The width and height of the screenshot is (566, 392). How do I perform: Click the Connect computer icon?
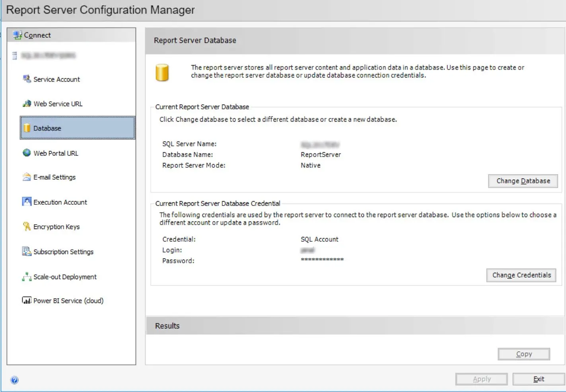click(17, 35)
